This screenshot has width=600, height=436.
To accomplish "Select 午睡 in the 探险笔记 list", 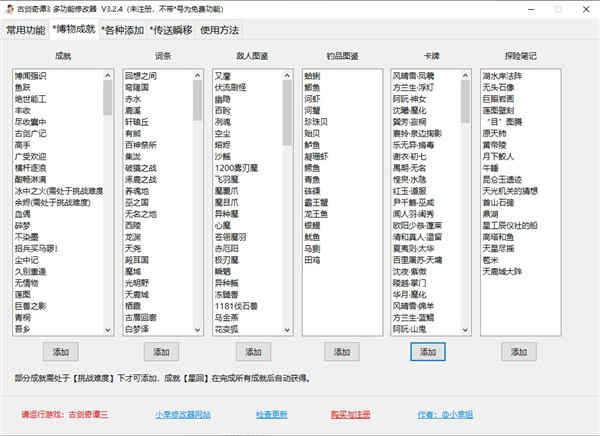I will pos(490,168).
